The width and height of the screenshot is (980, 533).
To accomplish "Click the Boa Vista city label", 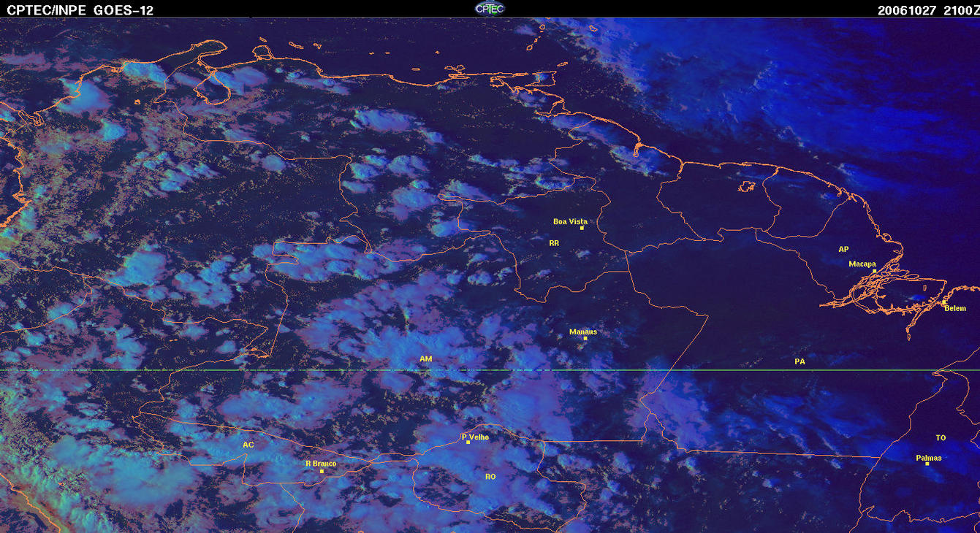I will click(x=570, y=221).
